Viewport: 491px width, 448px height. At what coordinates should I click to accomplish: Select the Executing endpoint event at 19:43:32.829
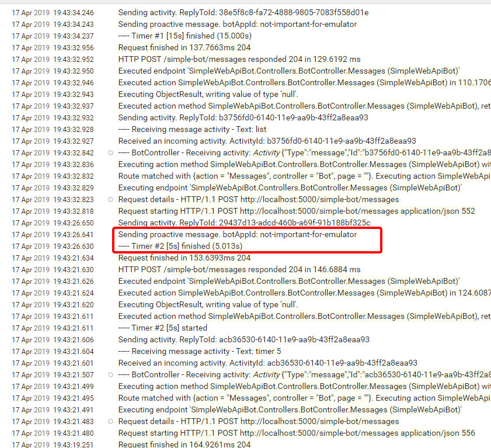click(290, 187)
